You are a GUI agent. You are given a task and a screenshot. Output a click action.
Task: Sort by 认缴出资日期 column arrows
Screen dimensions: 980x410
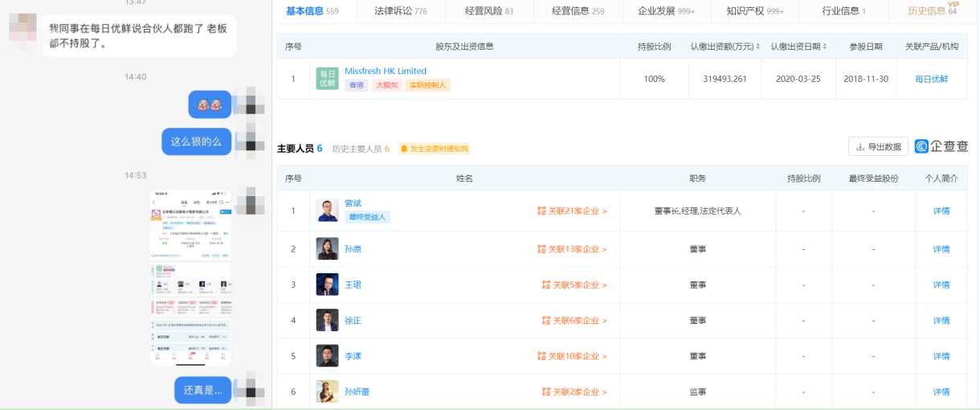tap(825, 47)
